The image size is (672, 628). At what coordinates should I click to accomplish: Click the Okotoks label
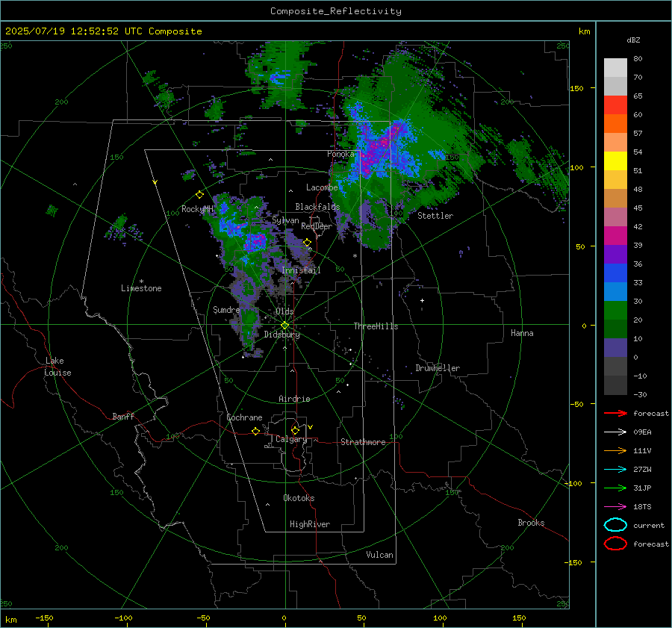click(299, 498)
